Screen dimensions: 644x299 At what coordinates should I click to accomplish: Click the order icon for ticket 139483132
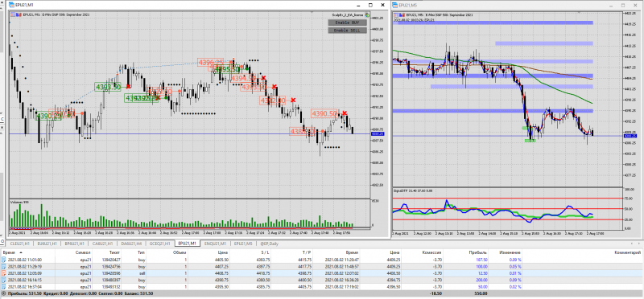[x=4, y=286]
